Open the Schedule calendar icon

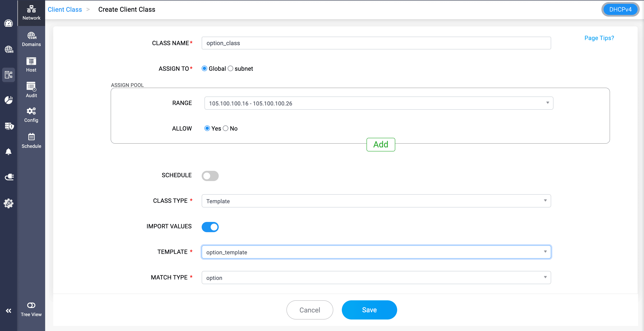click(31, 141)
